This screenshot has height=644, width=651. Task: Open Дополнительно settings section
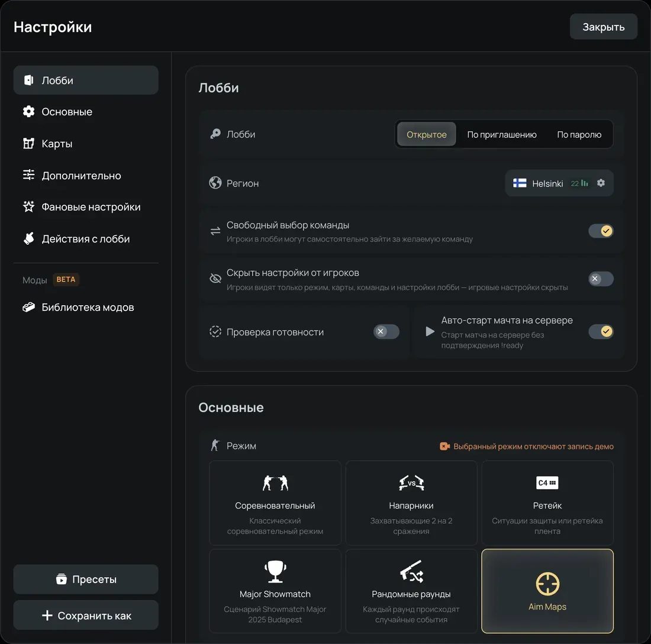(86, 175)
